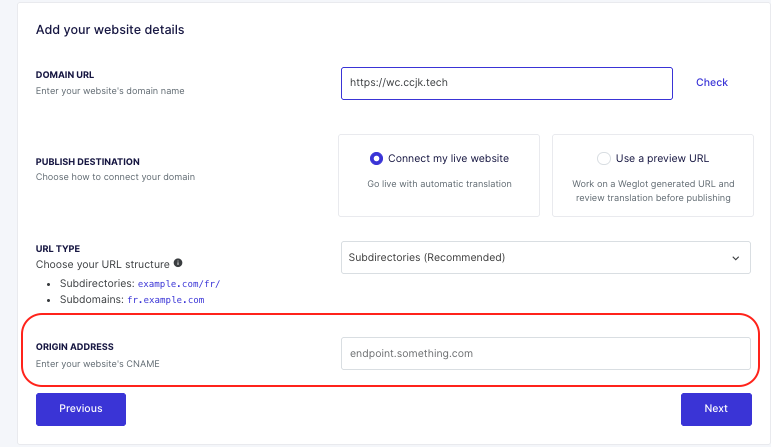Click the PUBLISH DESTINATION label
Viewport: 771px width, 447px height.
pos(88,162)
